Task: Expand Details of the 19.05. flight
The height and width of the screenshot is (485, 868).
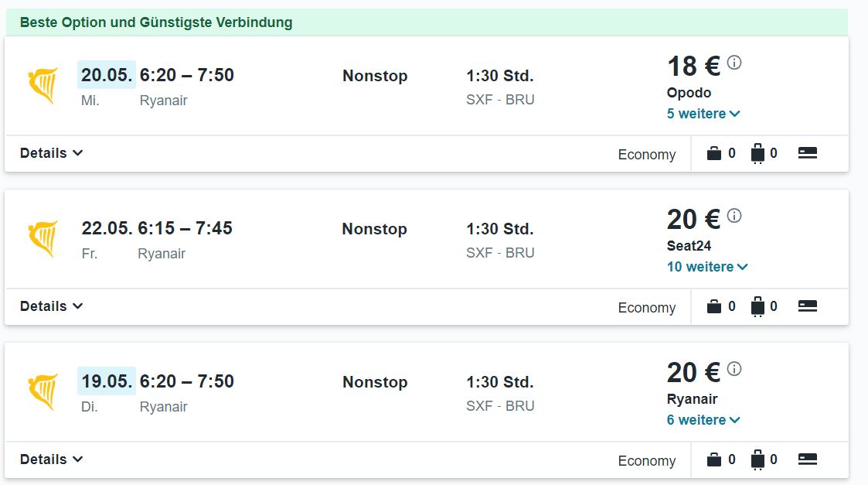Action: (x=52, y=459)
